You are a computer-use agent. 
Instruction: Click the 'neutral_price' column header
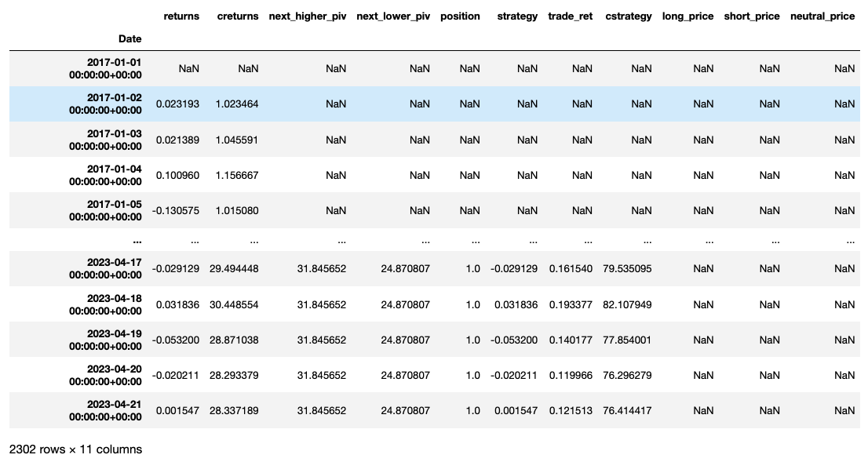point(822,16)
